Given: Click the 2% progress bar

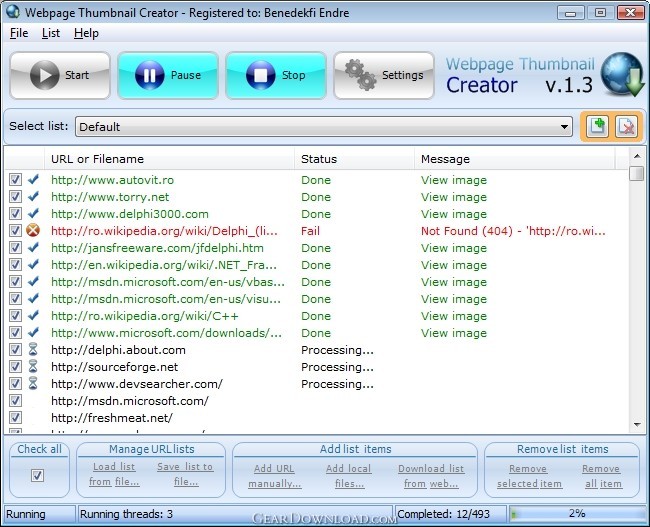Looking at the screenshot, I should click(x=577, y=514).
